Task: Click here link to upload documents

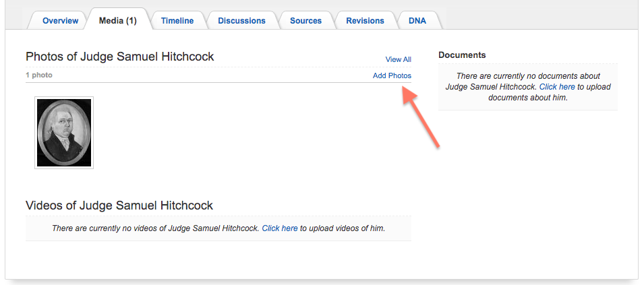Action: 557,87
